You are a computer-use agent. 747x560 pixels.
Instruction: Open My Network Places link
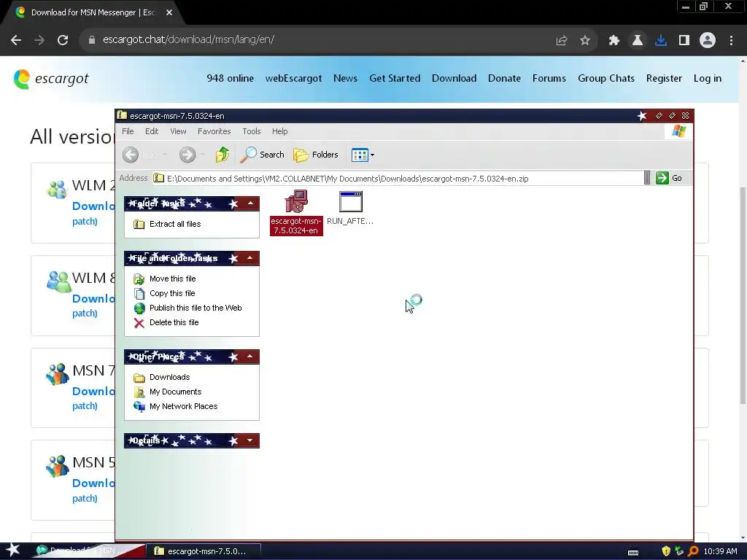pos(183,406)
